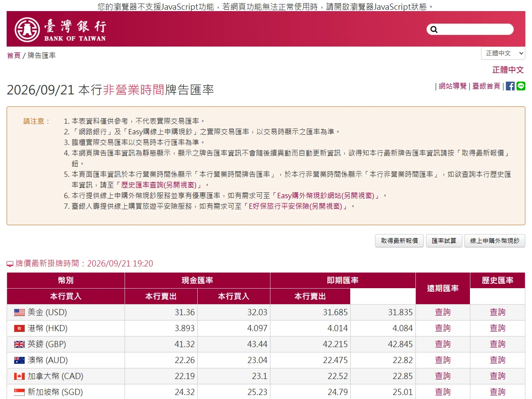
Task: Click HKD row 遠期匯率 查詢 link
Action: (442, 328)
